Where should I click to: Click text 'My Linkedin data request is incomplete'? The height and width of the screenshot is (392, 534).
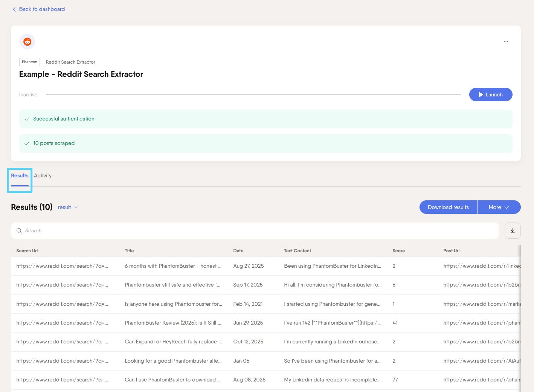point(333,380)
